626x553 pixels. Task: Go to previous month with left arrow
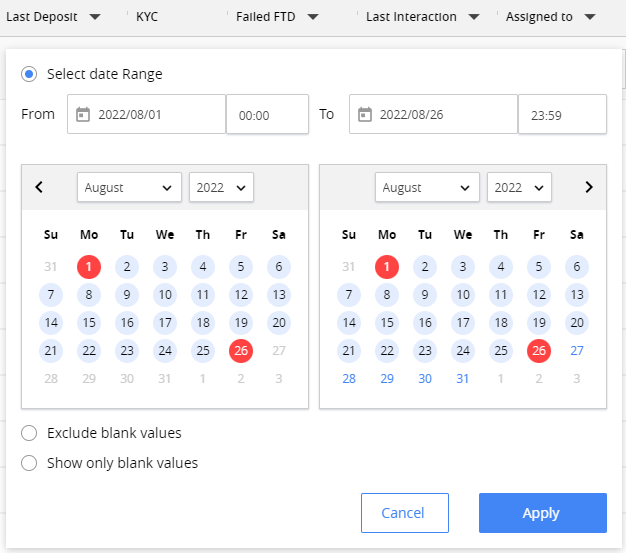39,187
